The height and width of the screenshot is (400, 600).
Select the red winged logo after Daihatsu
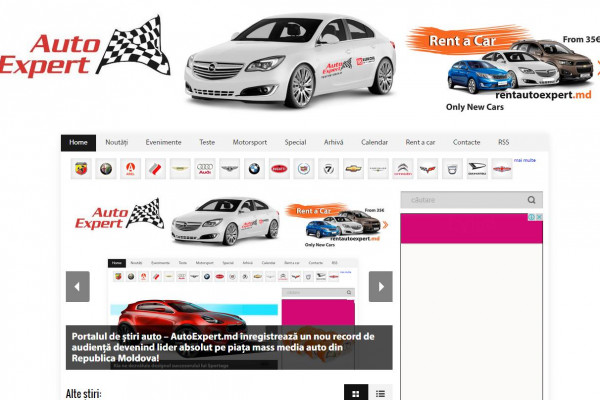click(x=502, y=168)
